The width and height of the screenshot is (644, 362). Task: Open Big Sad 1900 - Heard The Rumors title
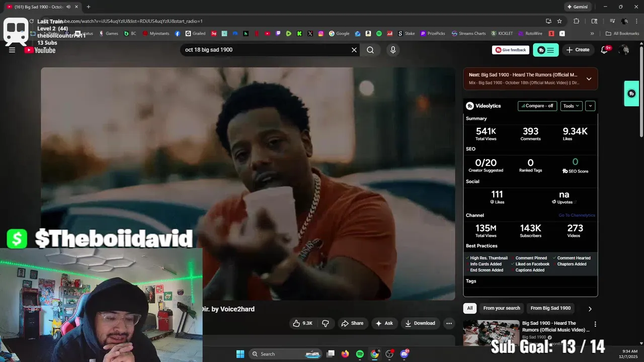556,326
